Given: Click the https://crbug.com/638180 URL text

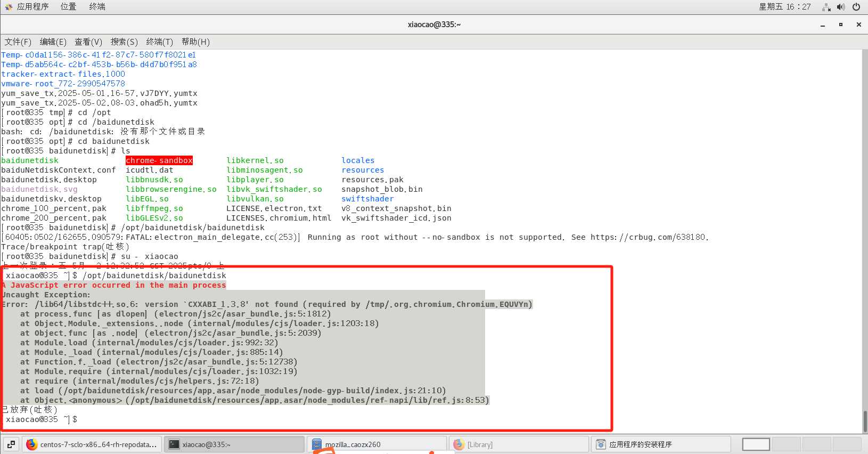Looking at the screenshot, I should 648,237.
